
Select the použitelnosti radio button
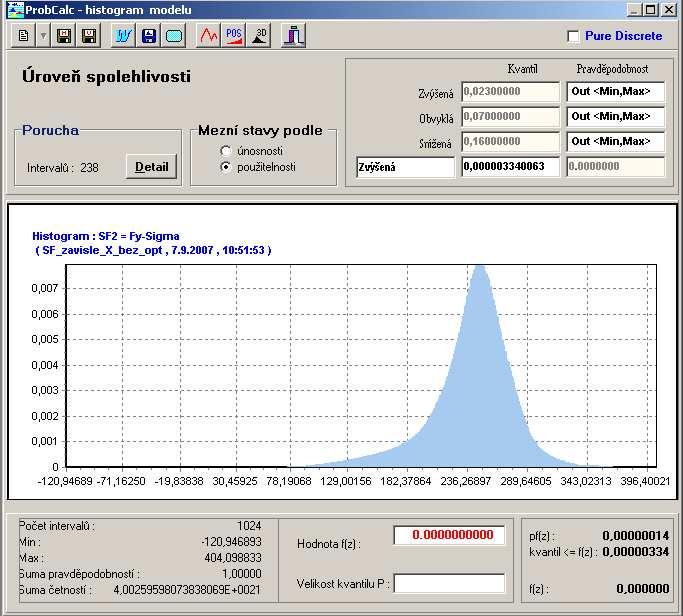click(x=226, y=167)
